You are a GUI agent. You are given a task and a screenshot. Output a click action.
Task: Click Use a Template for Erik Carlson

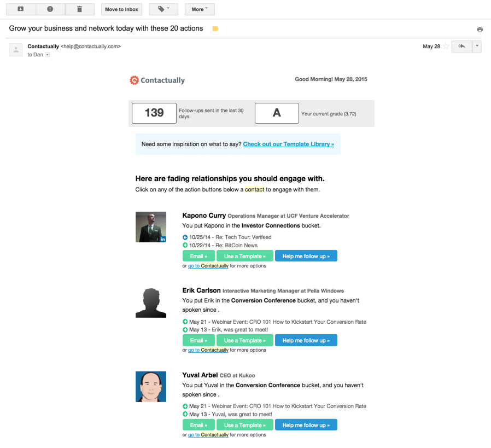(245, 340)
